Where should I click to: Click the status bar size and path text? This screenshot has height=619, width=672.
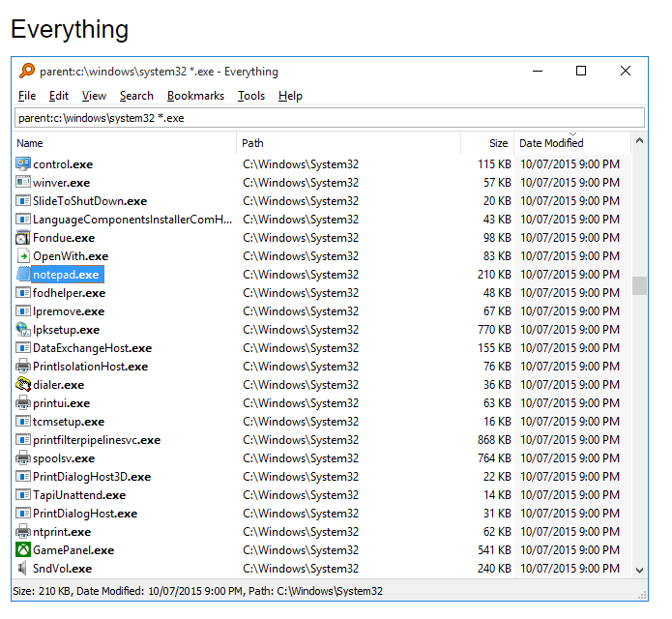click(197, 591)
